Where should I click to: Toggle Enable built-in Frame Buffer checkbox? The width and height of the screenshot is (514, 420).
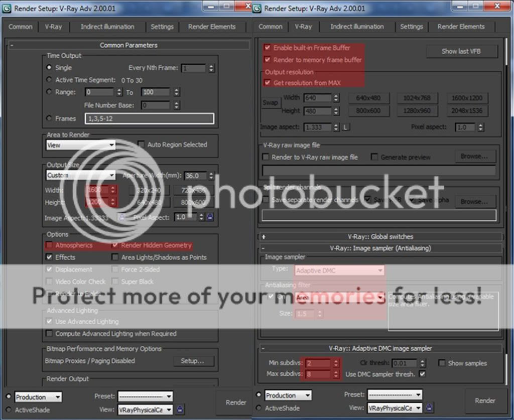click(268, 48)
